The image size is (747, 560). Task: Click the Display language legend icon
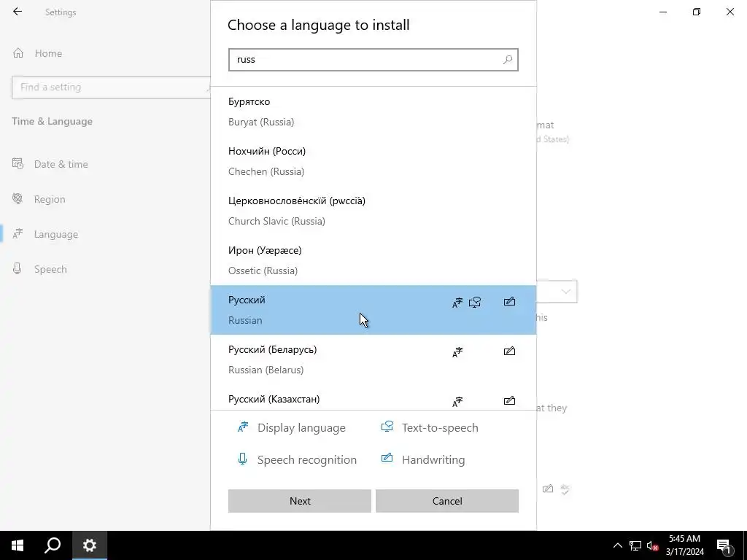pos(243,427)
